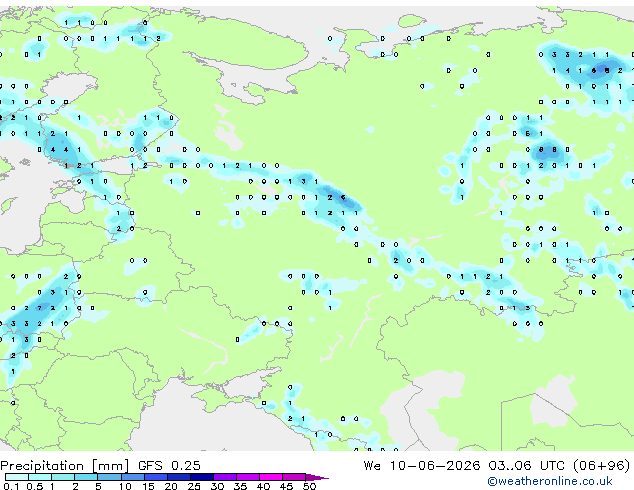Viewport: 634px width, 490px height.
Task: Pick the 15–20 mm blue legend swatch
Action: pyautogui.click(x=156, y=477)
